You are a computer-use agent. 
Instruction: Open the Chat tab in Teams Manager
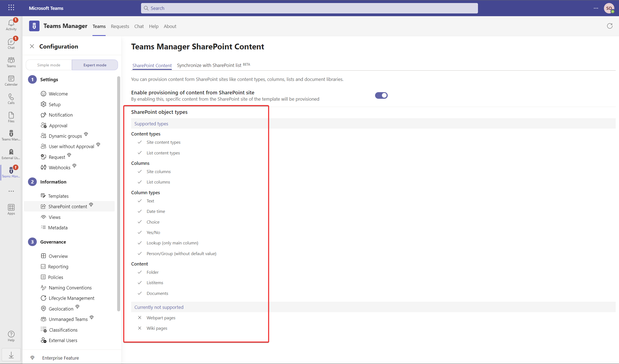click(139, 26)
